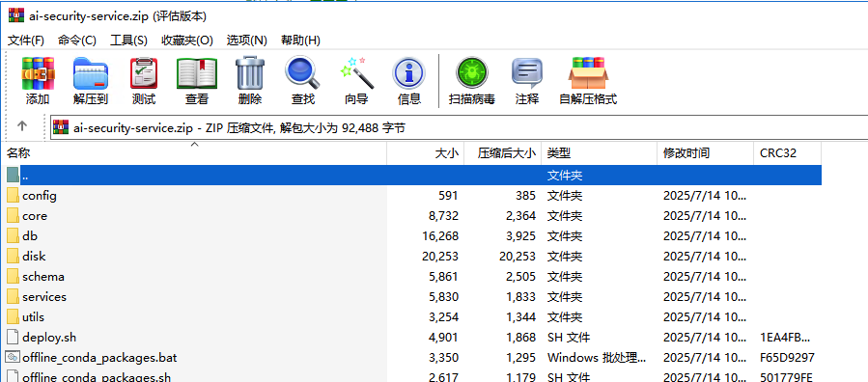This screenshot has width=868, height=382.
Task: Click the 扫描病毒 (Virus scan) icon
Action: pyautogui.click(x=471, y=73)
